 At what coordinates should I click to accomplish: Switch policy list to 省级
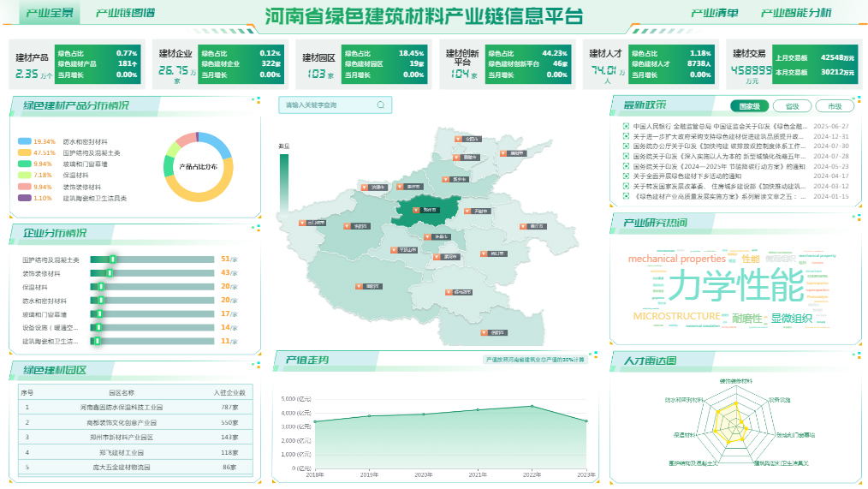tap(792, 106)
